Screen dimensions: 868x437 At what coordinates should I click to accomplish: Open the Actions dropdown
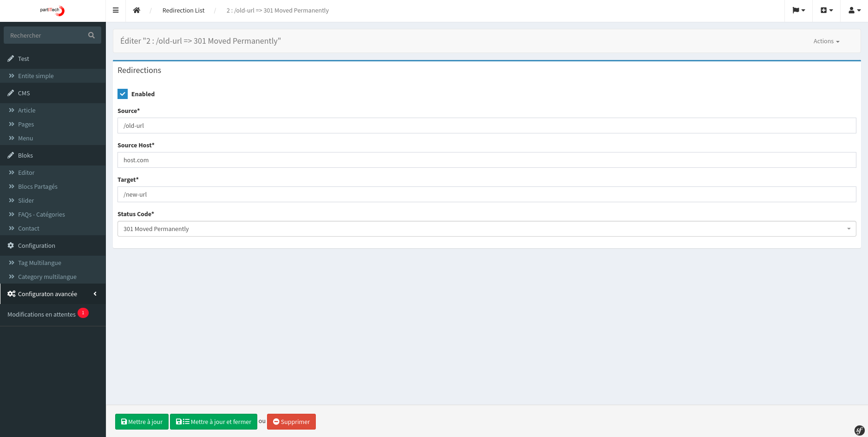point(826,41)
